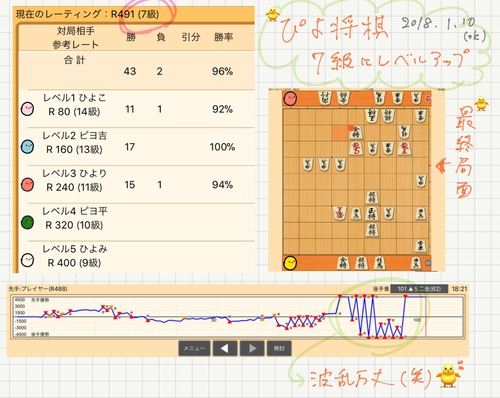Pick the pawn from player's piece stand
The width and height of the screenshot is (500, 398).
click(x=415, y=263)
